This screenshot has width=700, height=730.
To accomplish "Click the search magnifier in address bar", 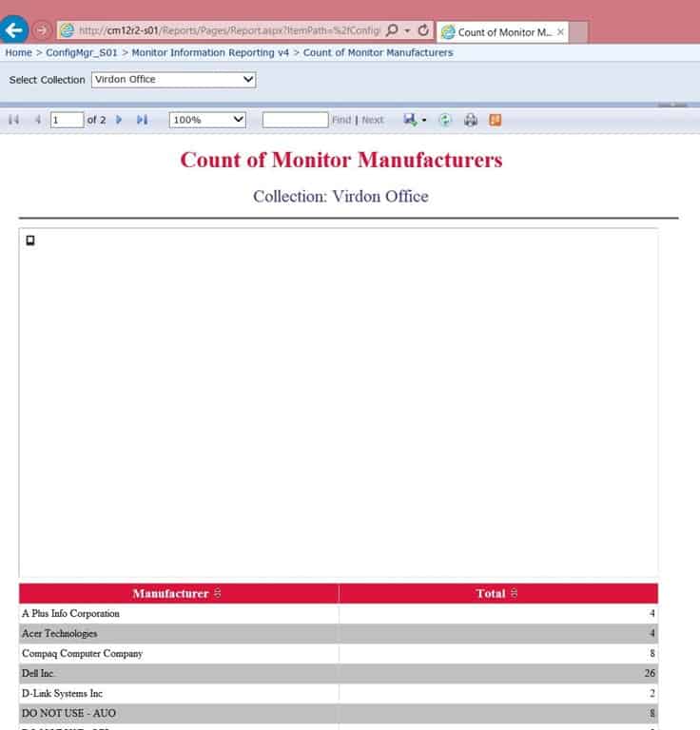I will coord(392,30).
